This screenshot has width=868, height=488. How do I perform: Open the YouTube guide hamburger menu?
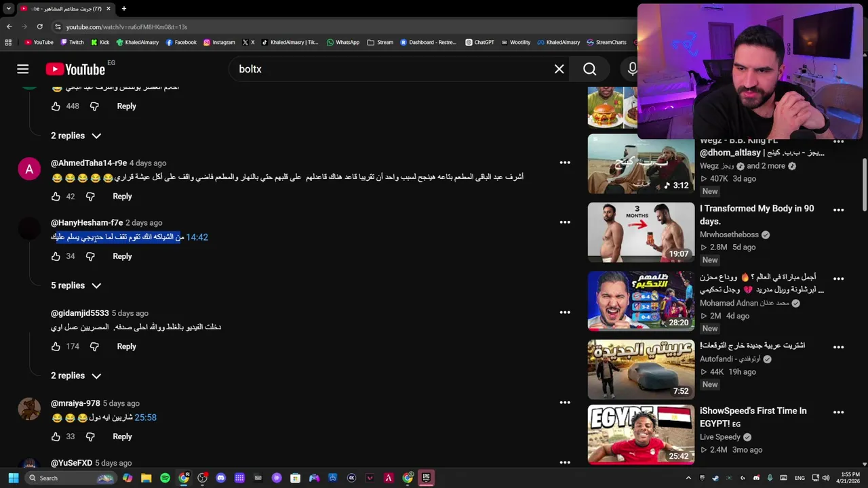[22, 69]
